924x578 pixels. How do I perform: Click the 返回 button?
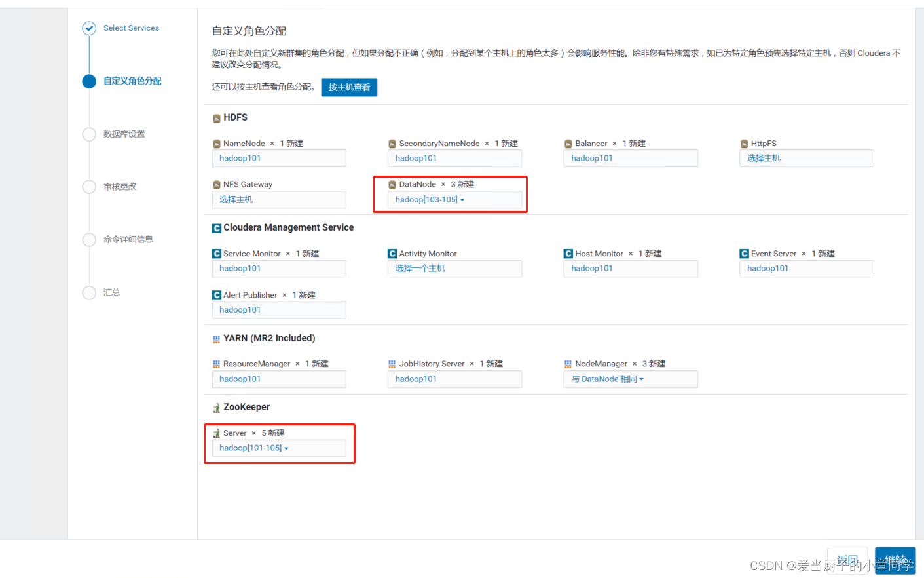847,560
